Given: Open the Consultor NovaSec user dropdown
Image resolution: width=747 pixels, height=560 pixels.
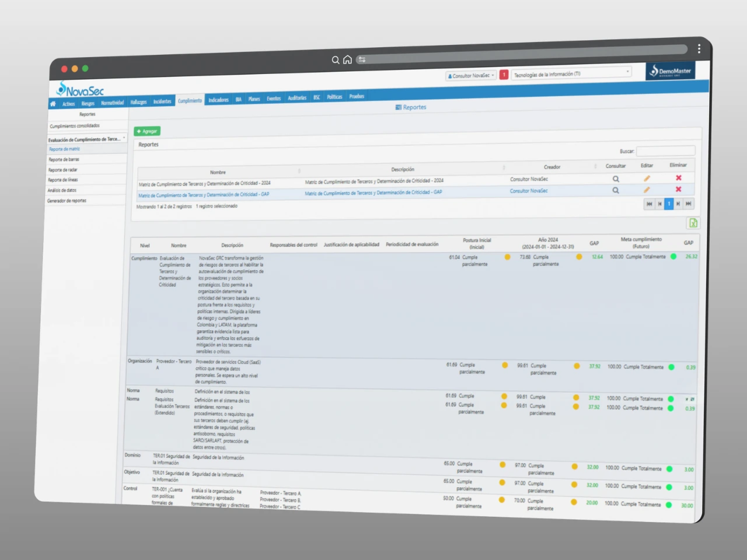Looking at the screenshot, I should click(471, 75).
